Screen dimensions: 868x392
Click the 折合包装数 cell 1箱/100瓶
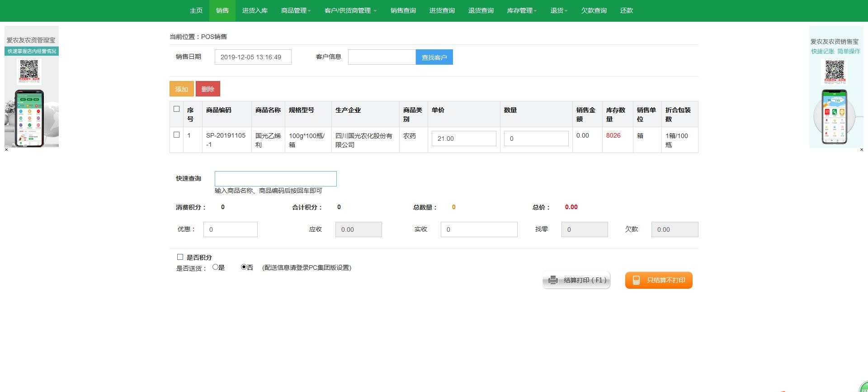click(677, 140)
